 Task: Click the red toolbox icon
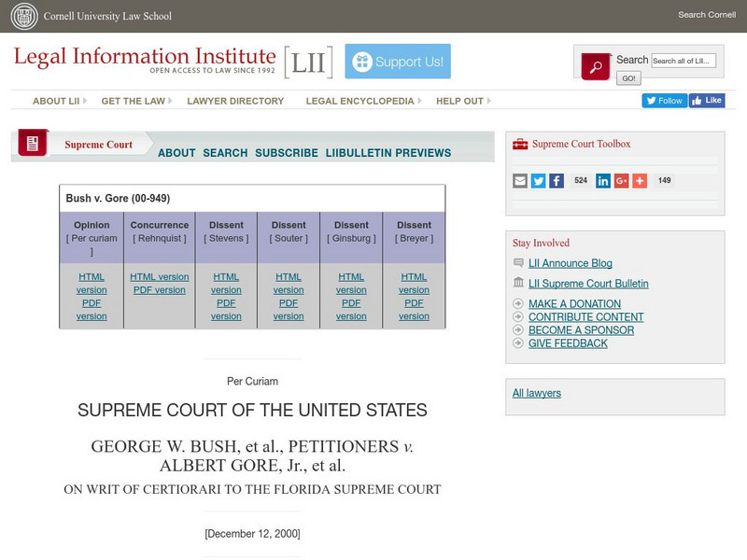tap(520, 144)
